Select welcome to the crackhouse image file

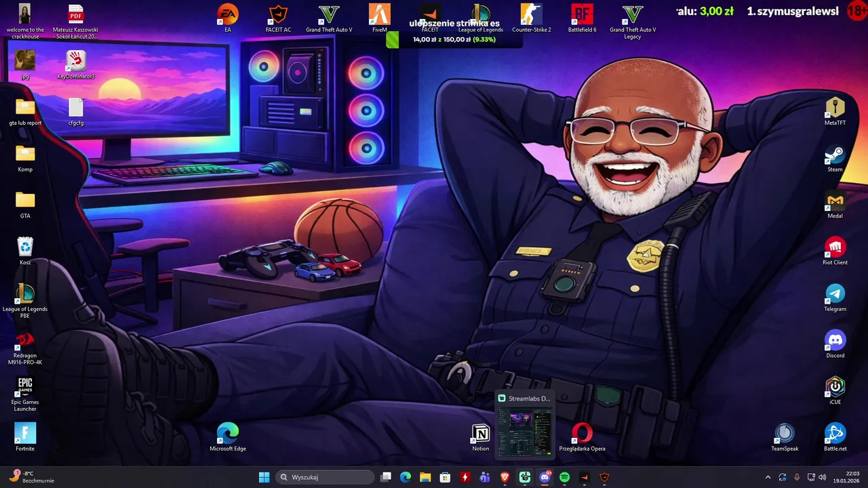point(25,21)
